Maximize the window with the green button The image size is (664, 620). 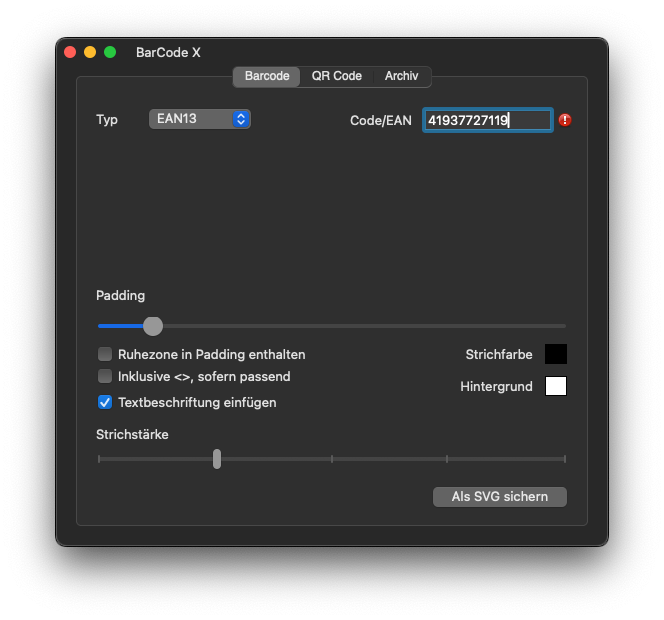pyautogui.click(x=110, y=52)
